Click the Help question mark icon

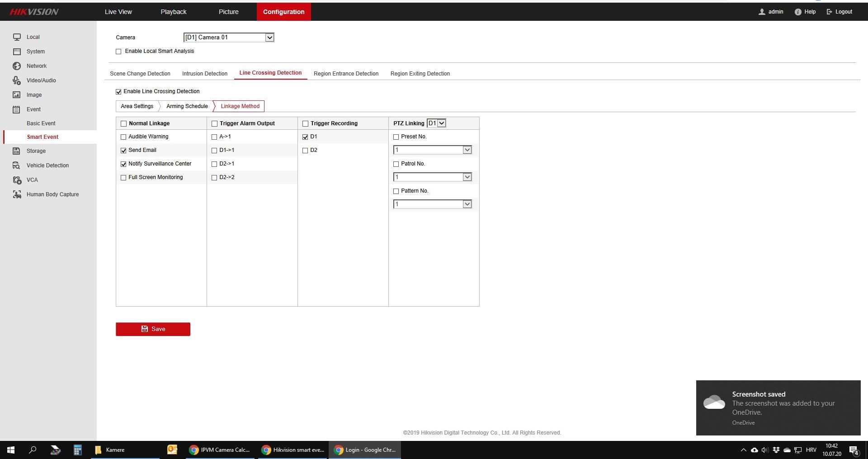pos(798,12)
